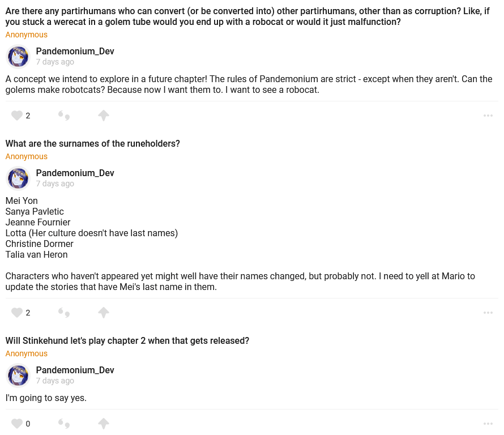The width and height of the screenshot is (504, 435).
Task: Click Pandemonium_Dev avatar on Stinkehund answer
Action: pyautogui.click(x=18, y=376)
